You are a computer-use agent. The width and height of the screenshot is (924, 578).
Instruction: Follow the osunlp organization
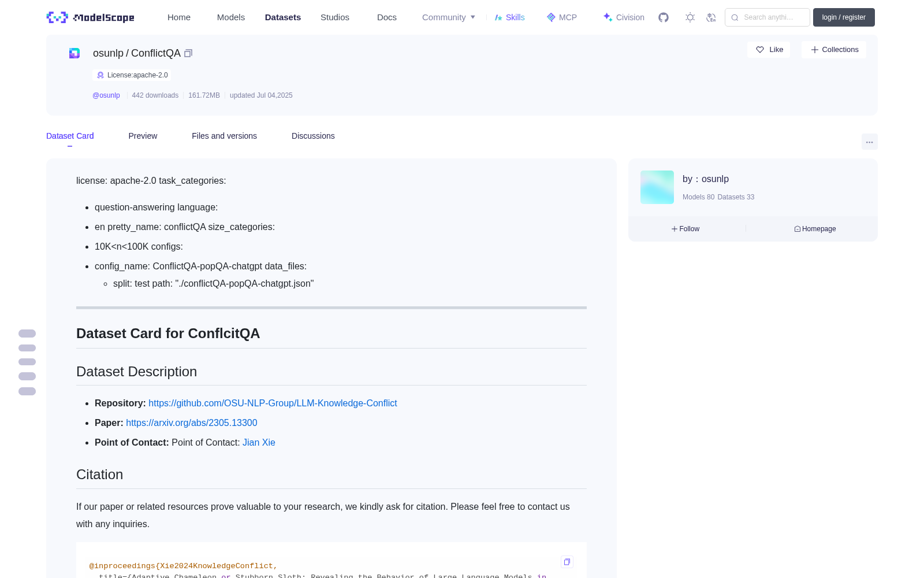tap(685, 229)
